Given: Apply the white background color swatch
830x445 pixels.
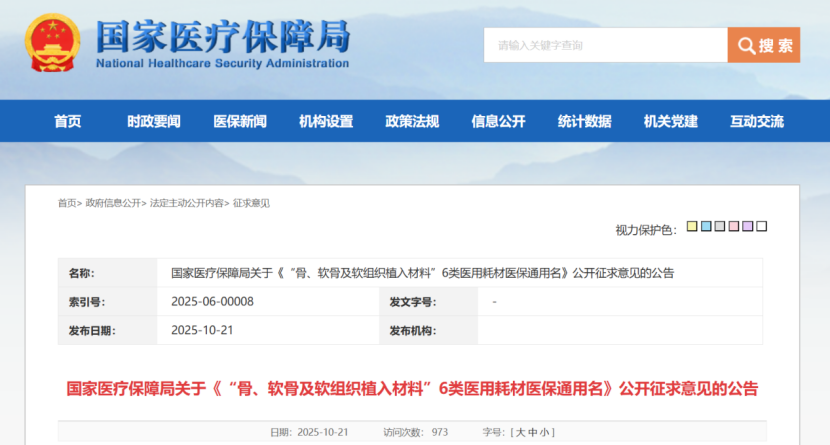Looking at the screenshot, I should tap(762, 227).
